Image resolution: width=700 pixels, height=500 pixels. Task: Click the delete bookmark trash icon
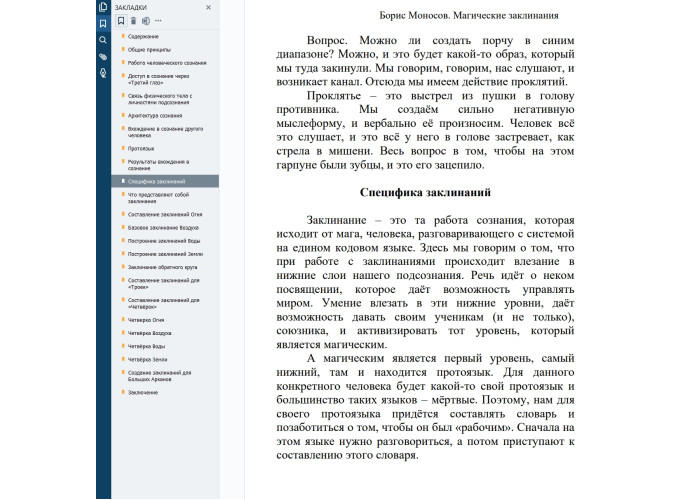point(133,20)
